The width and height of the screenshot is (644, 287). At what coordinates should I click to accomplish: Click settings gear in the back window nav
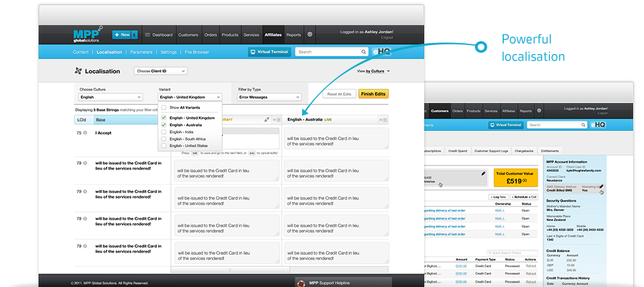[539, 111]
